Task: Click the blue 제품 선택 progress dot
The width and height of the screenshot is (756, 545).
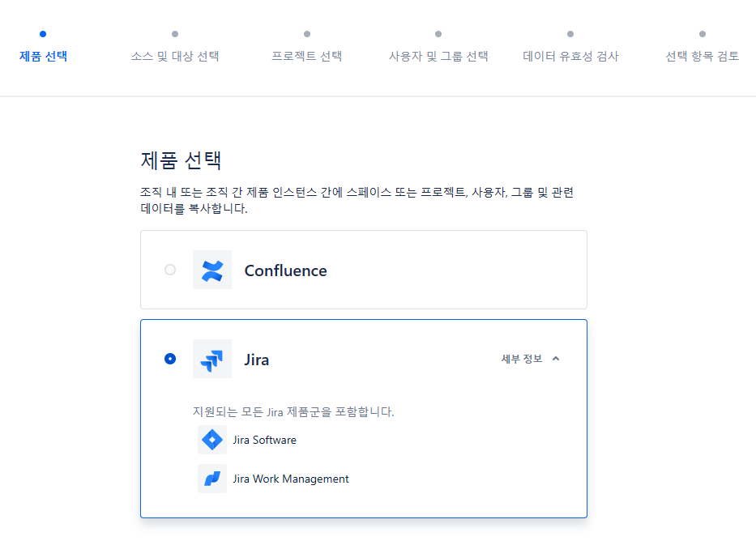Action: point(43,34)
